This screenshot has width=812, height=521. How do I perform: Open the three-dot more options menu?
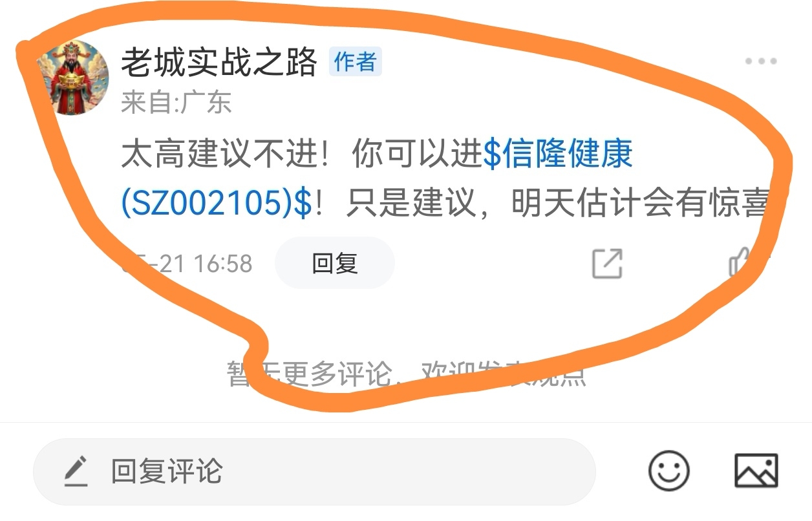[760, 61]
